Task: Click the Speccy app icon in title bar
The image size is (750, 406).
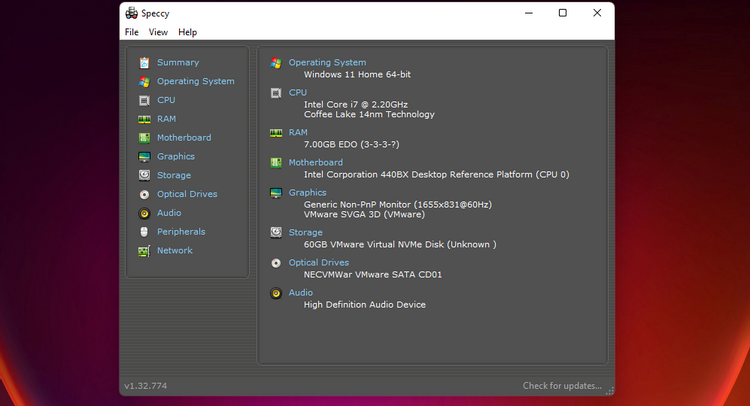Action: (132, 13)
